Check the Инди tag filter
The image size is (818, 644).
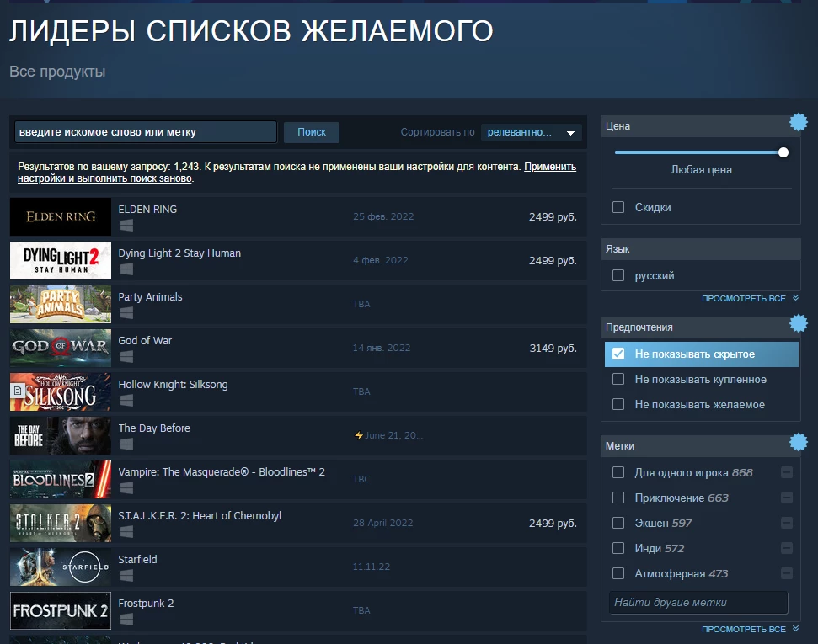[618, 548]
